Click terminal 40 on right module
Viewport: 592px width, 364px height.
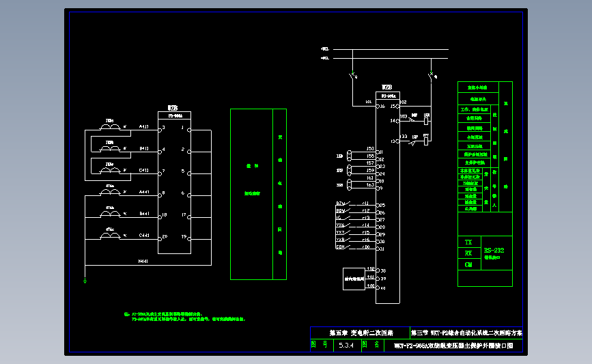coord(383,288)
